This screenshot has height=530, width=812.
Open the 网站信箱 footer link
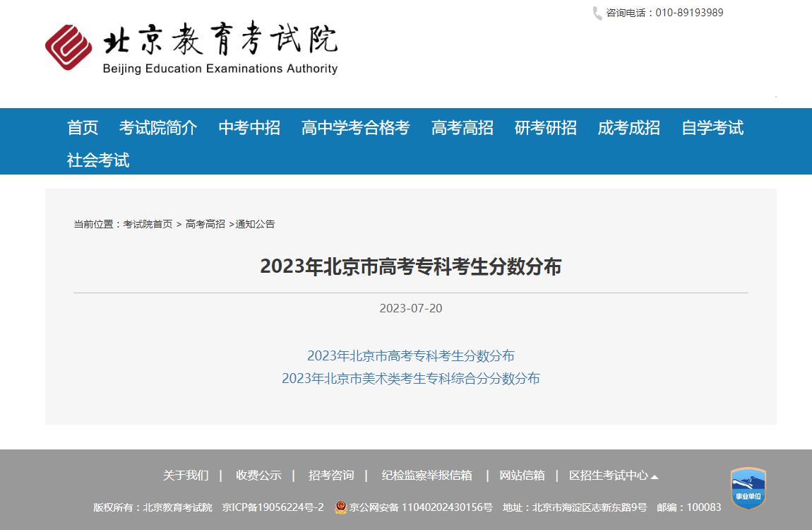(522, 475)
